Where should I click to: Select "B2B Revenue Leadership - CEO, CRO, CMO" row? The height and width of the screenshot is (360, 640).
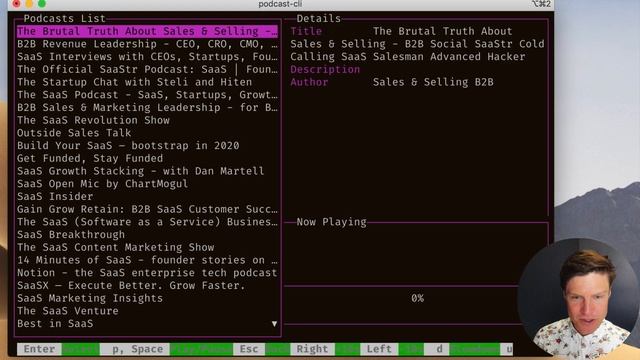(x=147, y=44)
